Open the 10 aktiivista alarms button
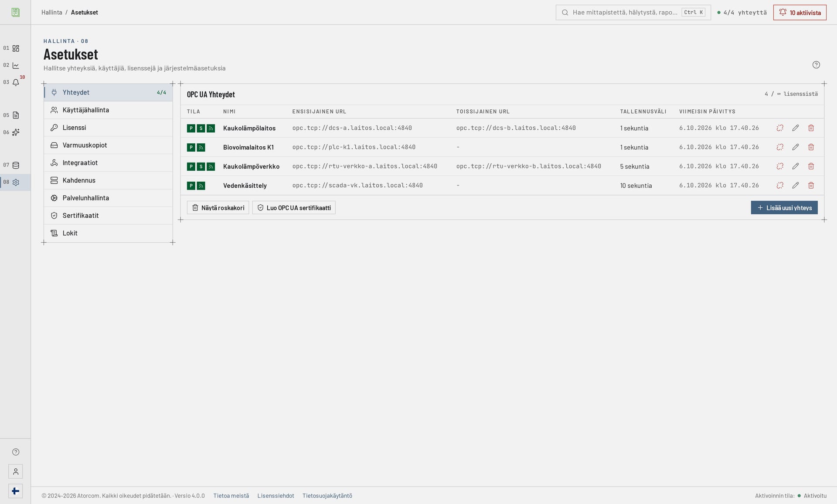837x504 pixels. click(x=800, y=13)
